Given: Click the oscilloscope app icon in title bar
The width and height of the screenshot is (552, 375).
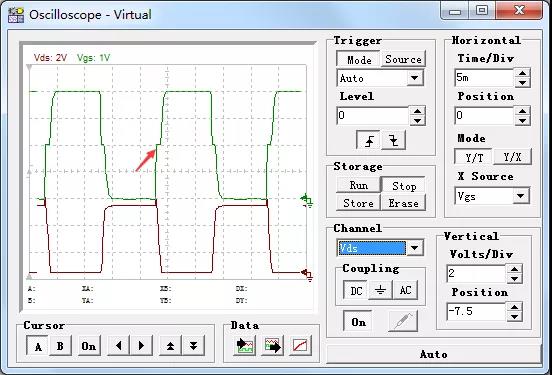Looking at the screenshot, I should (x=16, y=15).
